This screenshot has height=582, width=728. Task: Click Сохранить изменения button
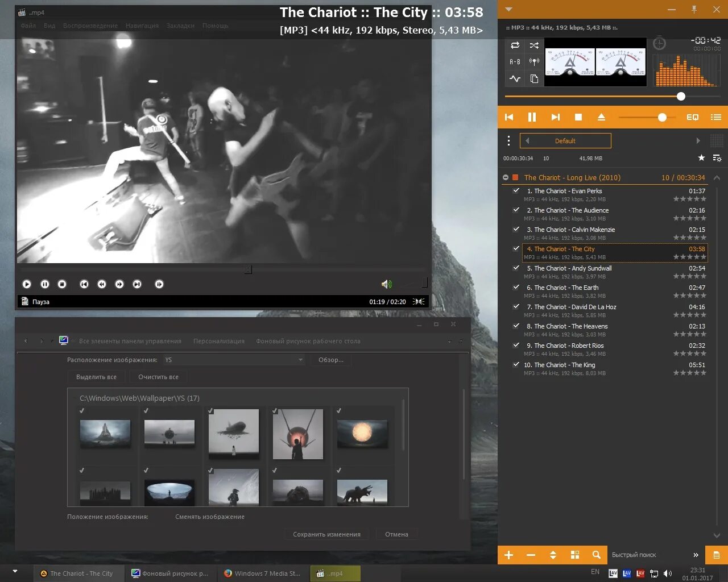pos(326,534)
